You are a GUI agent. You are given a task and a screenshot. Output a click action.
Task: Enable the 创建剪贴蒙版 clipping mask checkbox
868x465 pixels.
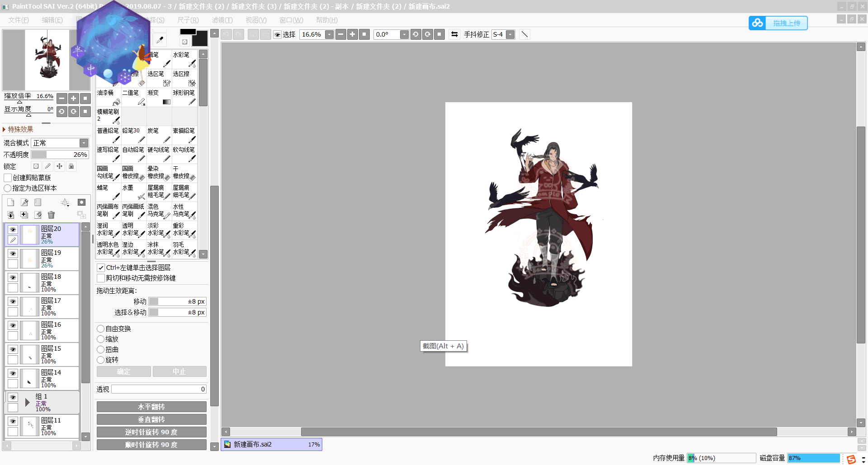[x=8, y=178]
